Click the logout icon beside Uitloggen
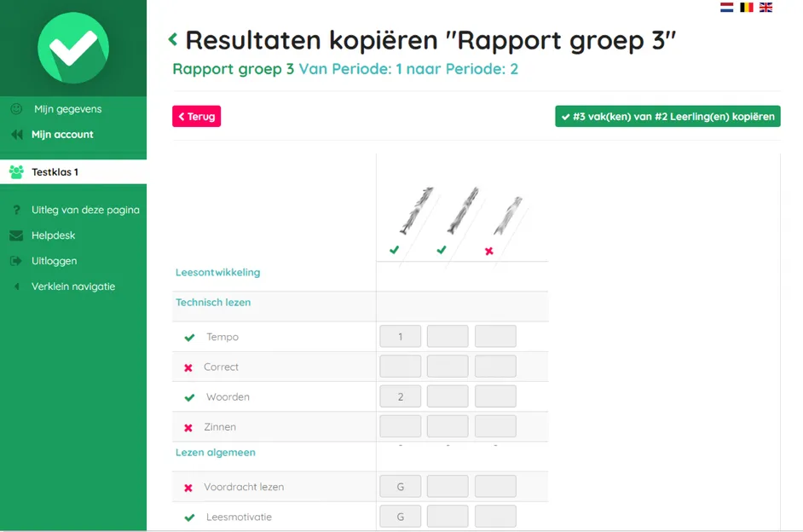The image size is (803, 532). [16, 261]
